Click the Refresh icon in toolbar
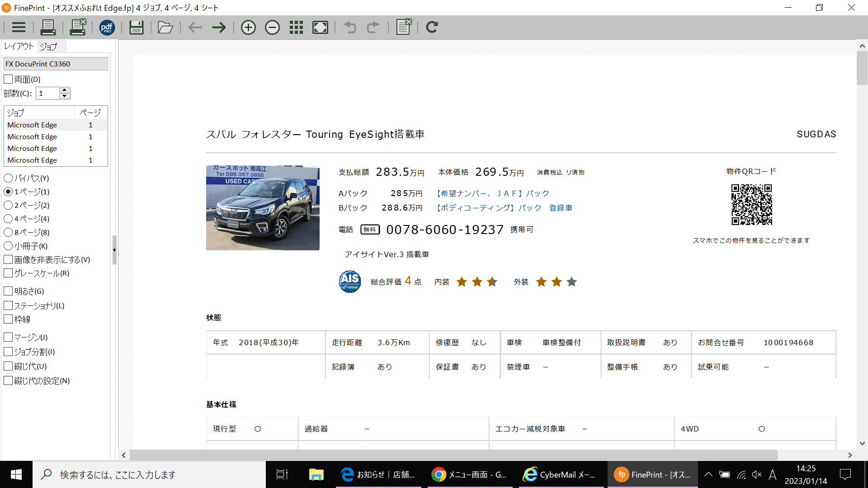 point(432,27)
